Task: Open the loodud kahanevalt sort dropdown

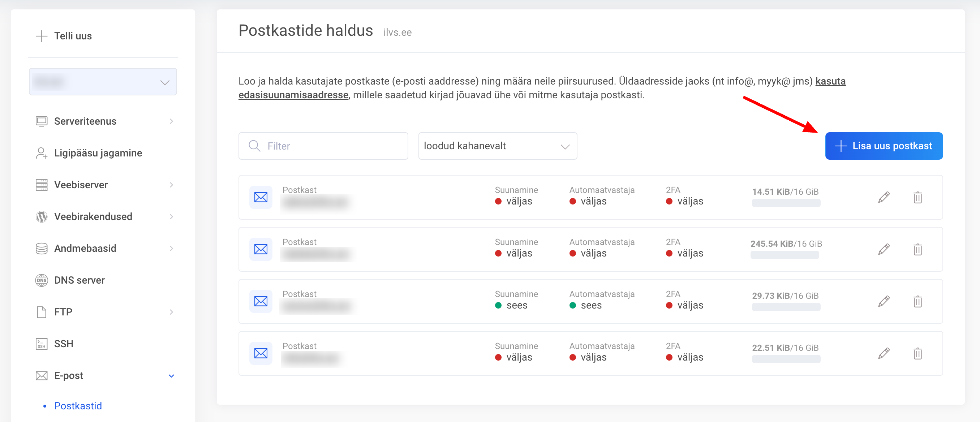Action: click(497, 146)
